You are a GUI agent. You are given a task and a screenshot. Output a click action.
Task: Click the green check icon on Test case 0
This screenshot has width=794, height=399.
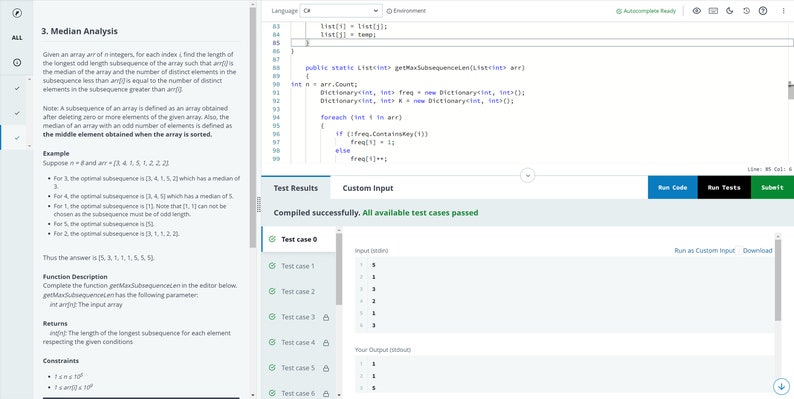click(x=272, y=240)
